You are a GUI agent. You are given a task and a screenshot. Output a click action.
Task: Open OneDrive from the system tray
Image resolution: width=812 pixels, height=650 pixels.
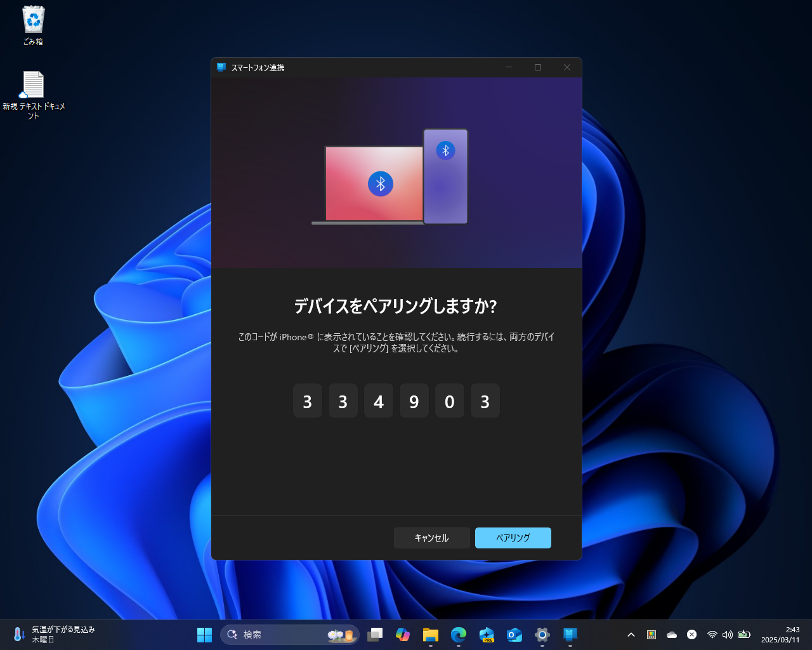pyautogui.click(x=672, y=634)
